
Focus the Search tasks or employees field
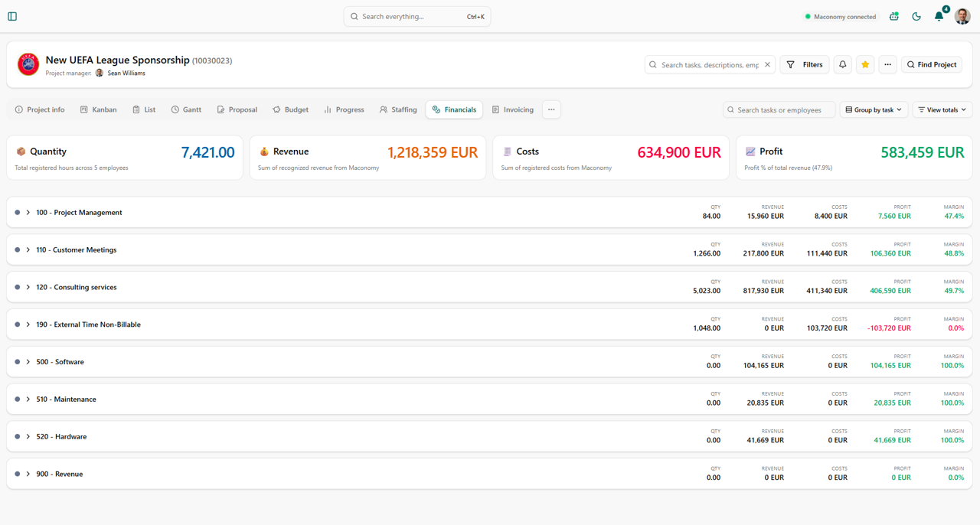[x=779, y=109]
